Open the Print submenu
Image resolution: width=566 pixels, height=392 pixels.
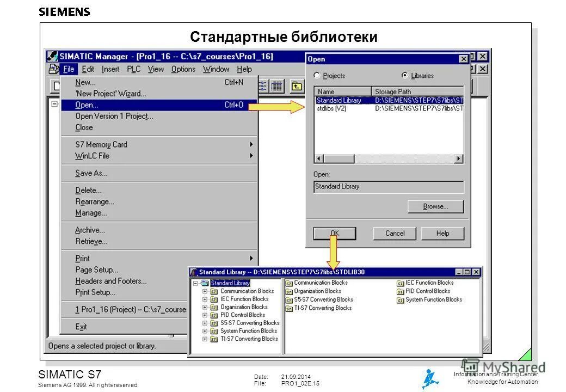159,259
